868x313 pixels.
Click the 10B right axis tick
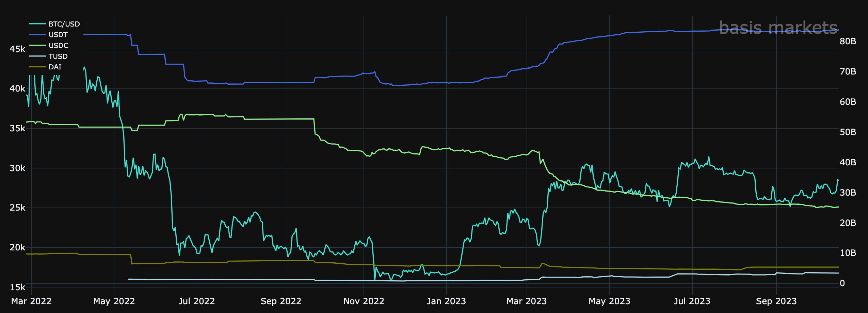[848, 253]
